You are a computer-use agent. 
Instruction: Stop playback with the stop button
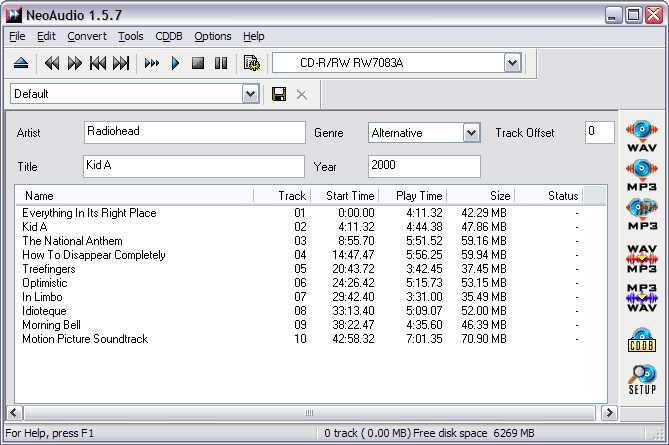[198, 64]
